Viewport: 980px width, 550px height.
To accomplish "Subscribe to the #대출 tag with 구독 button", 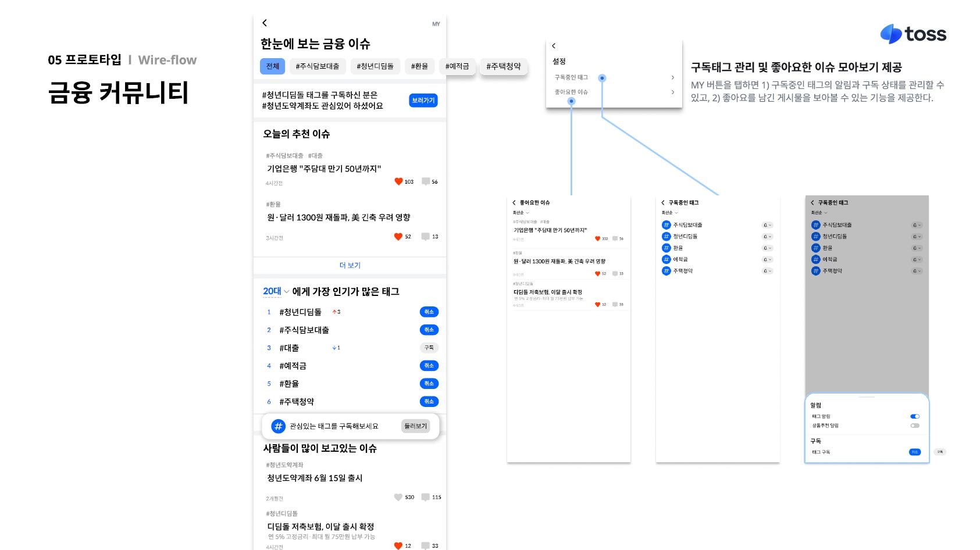I will pos(429,348).
